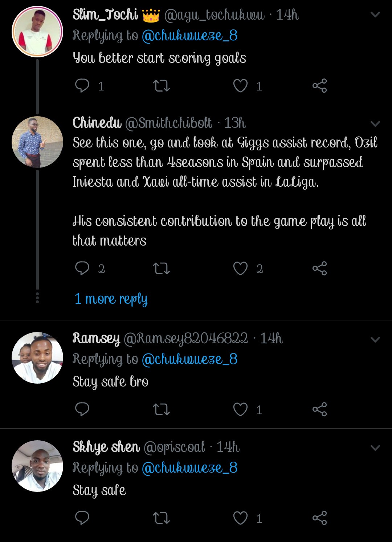Like Chinedu's tweet about Giggs assists

240,268
